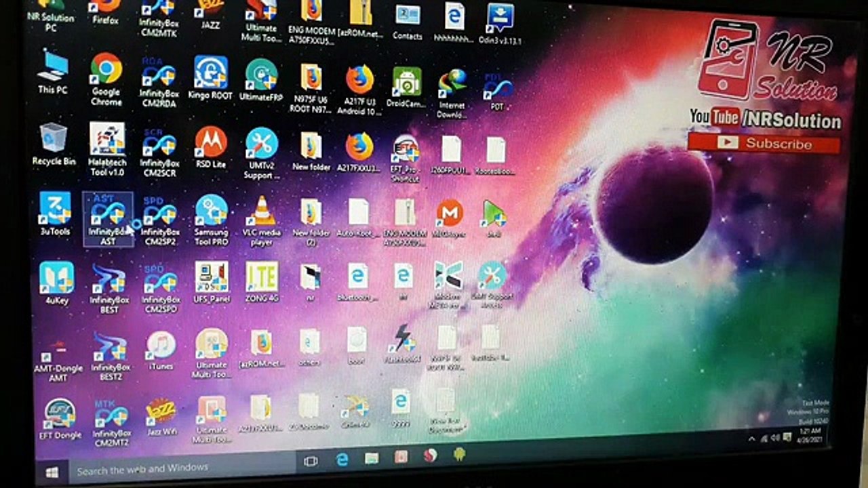The height and width of the screenshot is (488, 868).
Task: Launch Google Chrome from desktop
Action: pos(106,79)
